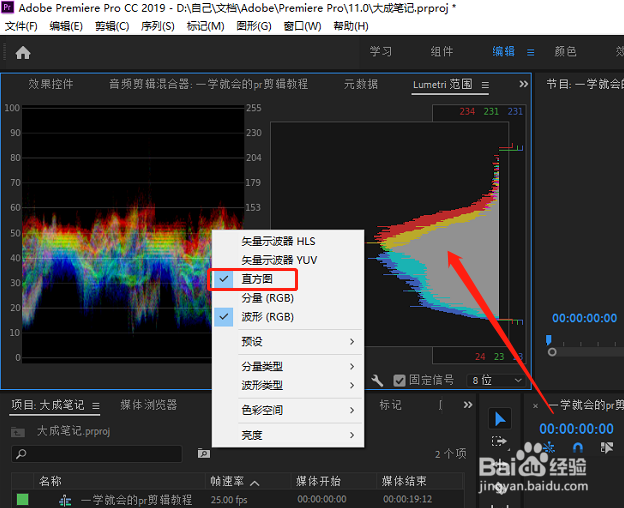Screen dimensions: 624x508
Task: Click 名称 column header
Action: click(x=50, y=481)
